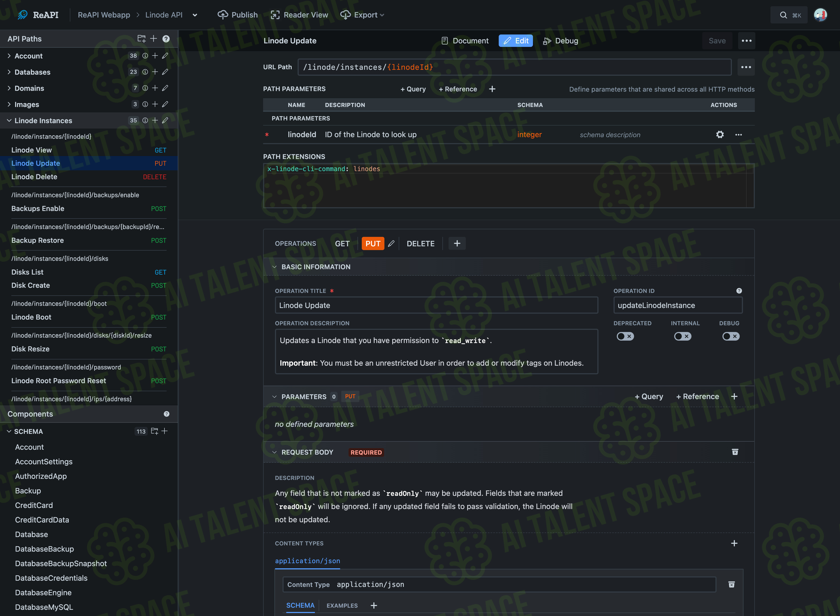Open API Paths help icon

click(166, 39)
